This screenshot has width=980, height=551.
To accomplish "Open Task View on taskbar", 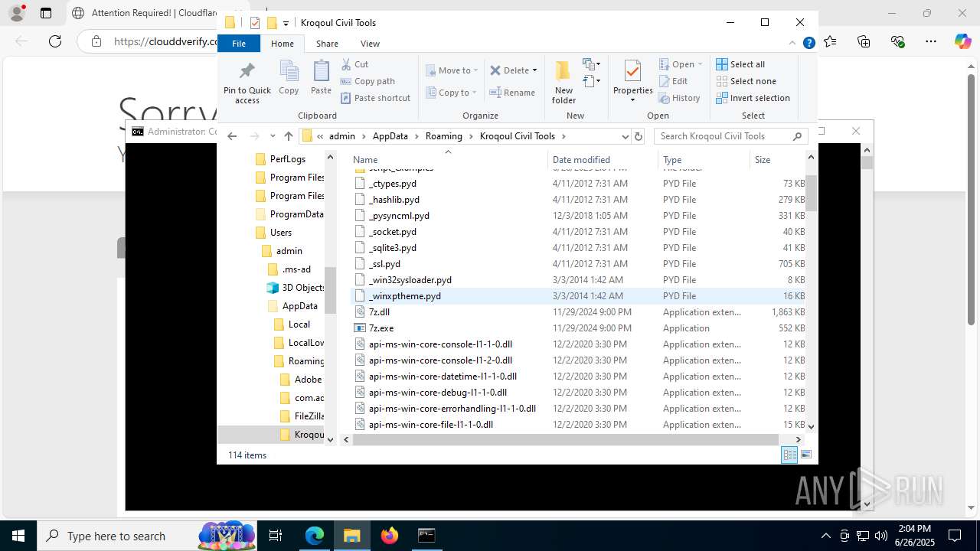I will tap(276, 536).
